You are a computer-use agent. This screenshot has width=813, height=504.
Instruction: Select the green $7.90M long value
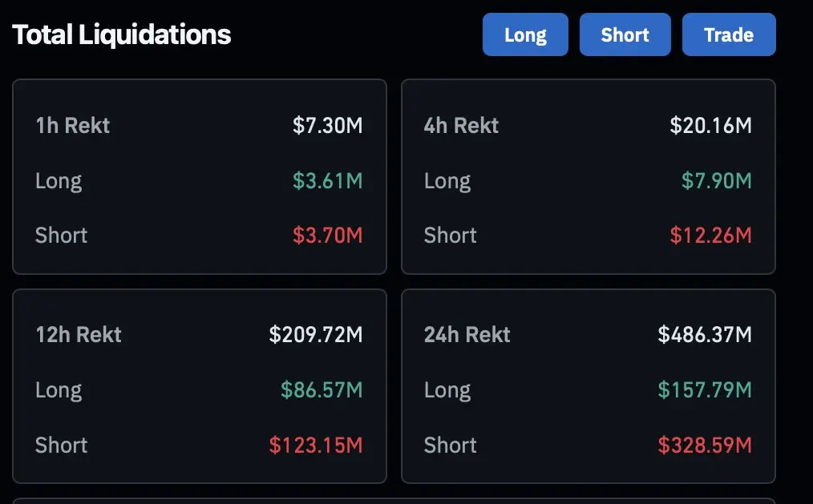pos(716,180)
